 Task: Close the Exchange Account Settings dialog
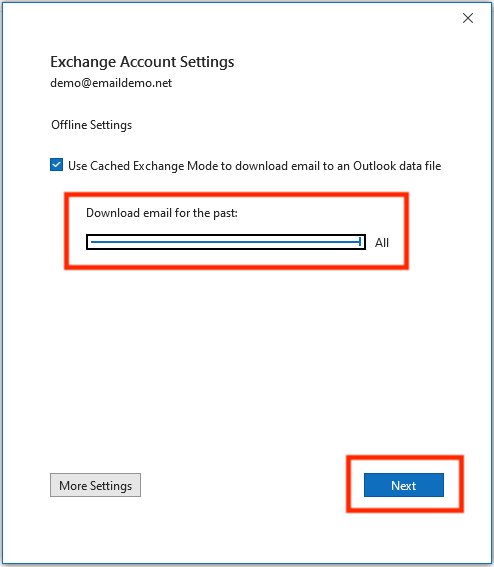click(468, 18)
